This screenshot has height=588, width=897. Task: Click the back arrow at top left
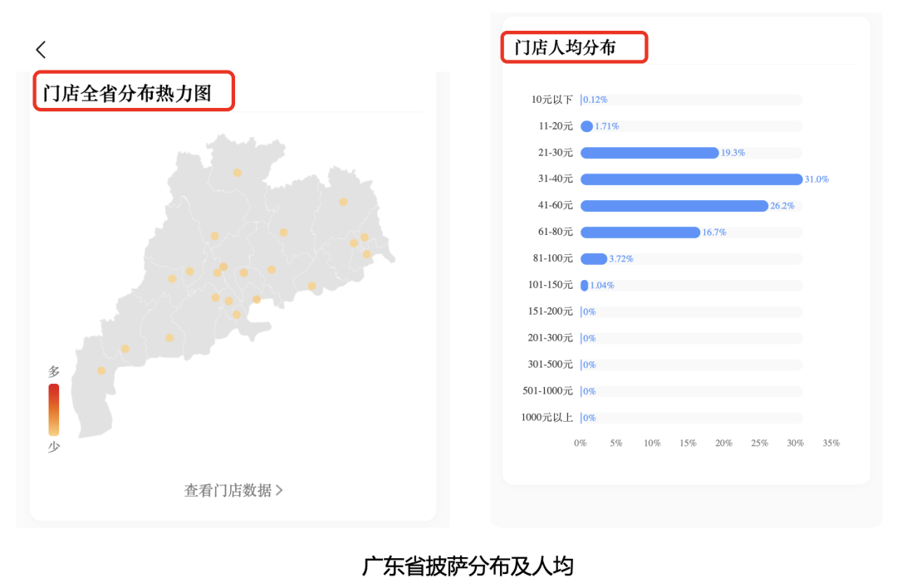(x=41, y=49)
